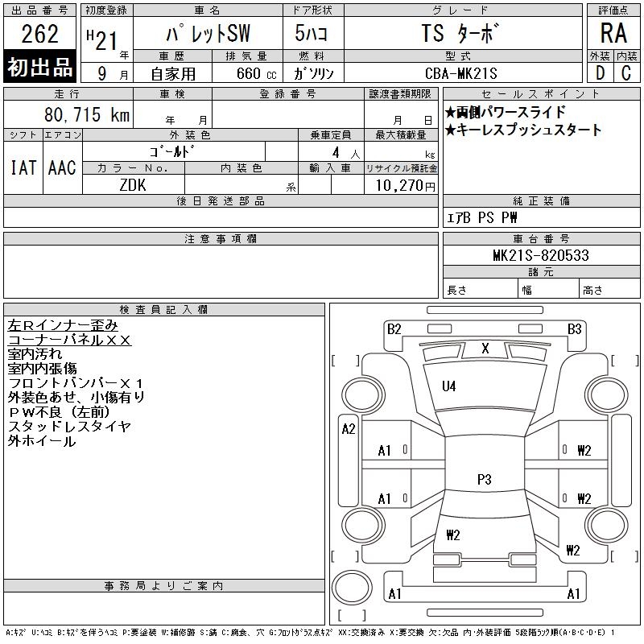Select the X mark on the windshield
644x644 pixels.
click(485, 349)
